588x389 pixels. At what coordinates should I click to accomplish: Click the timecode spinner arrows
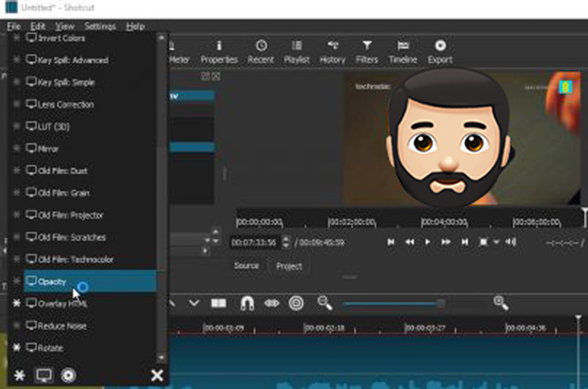pos(284,243)
